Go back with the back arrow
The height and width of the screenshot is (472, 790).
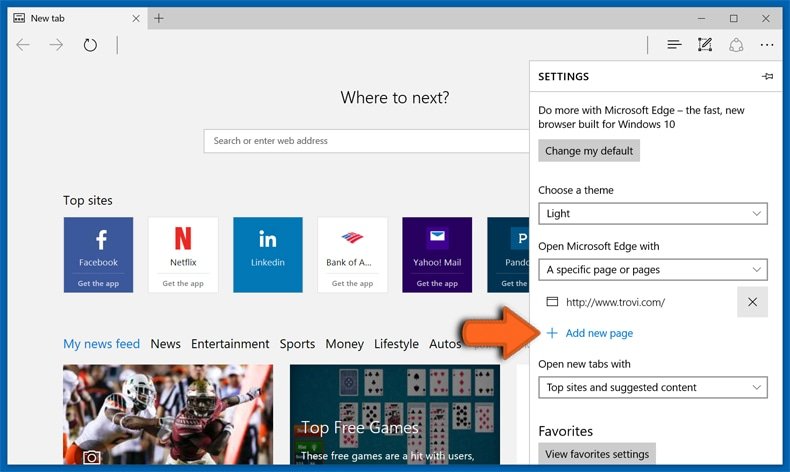23,45
